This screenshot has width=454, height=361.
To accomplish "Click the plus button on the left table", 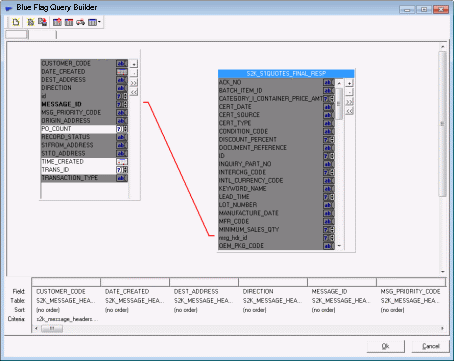I will click(x=134, y=64).
